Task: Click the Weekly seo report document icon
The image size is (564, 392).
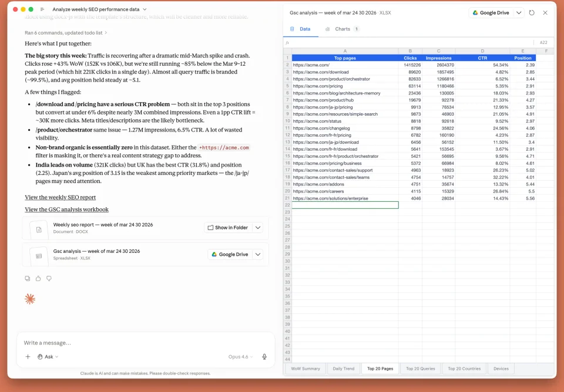Action: (x=39, y=229)
